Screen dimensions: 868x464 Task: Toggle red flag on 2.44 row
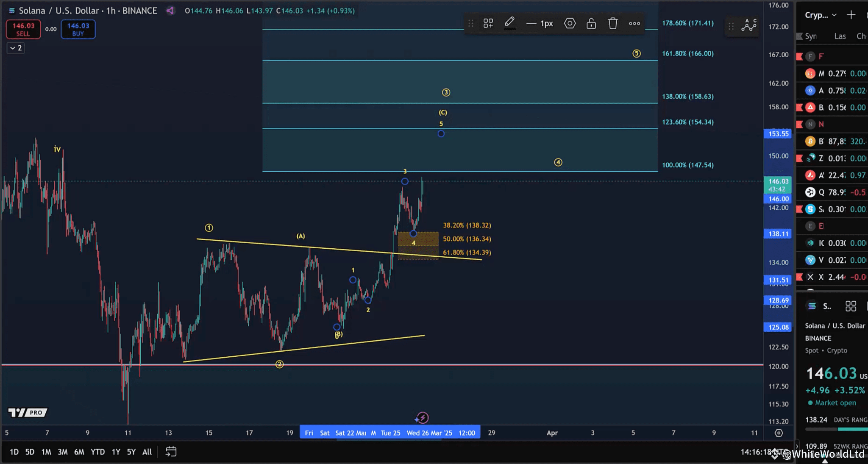(x=800, y=277)
